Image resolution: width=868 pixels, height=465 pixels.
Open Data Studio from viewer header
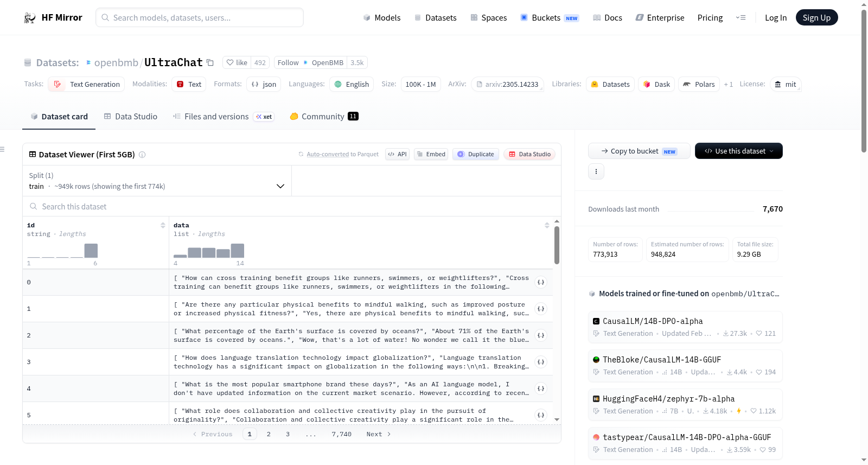529,154
